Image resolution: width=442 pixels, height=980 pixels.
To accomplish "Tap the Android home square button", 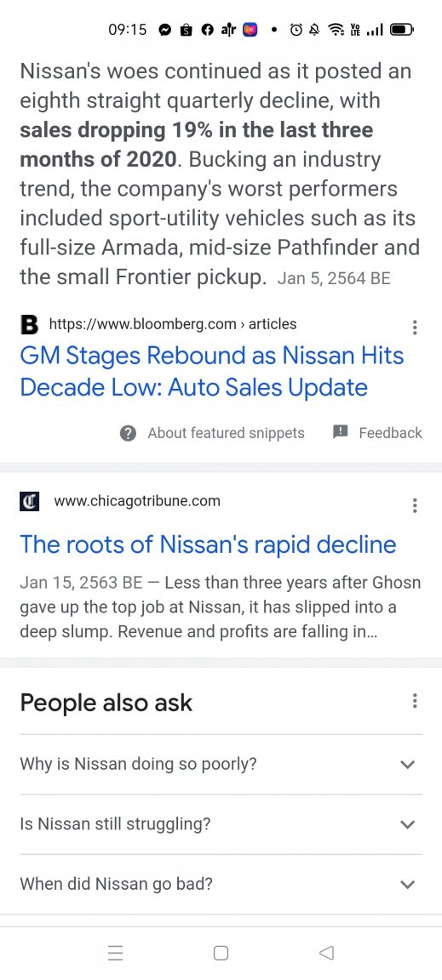I will click(221, 953).
